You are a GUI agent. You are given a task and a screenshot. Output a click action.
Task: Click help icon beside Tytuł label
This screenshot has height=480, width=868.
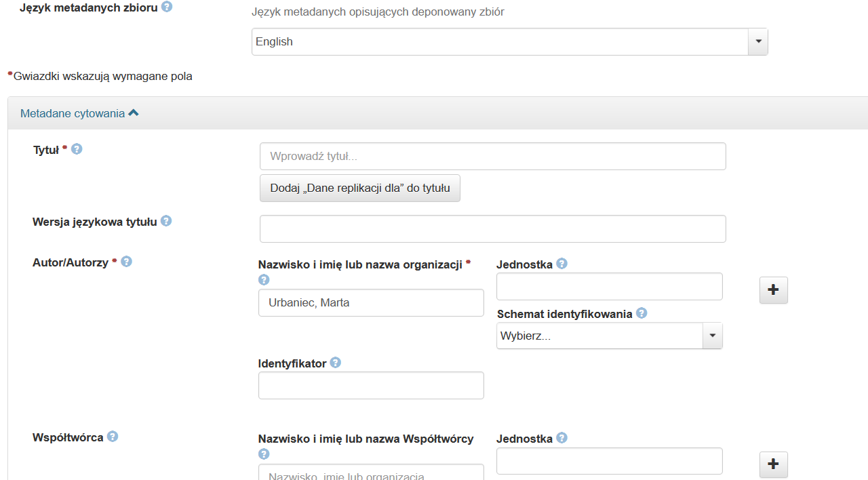tap(77, 149)
